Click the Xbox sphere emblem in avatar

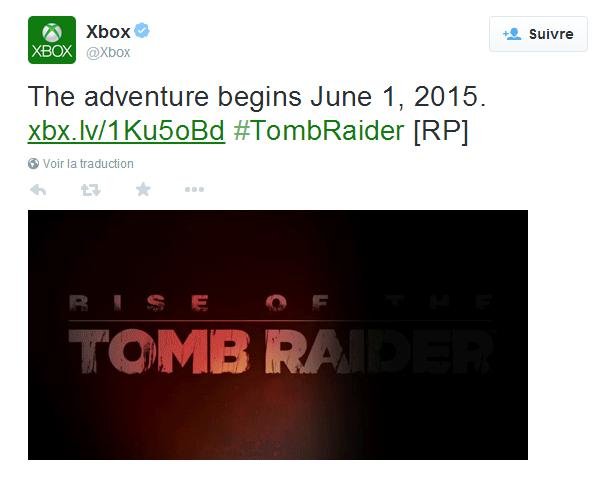pos(52,32)
